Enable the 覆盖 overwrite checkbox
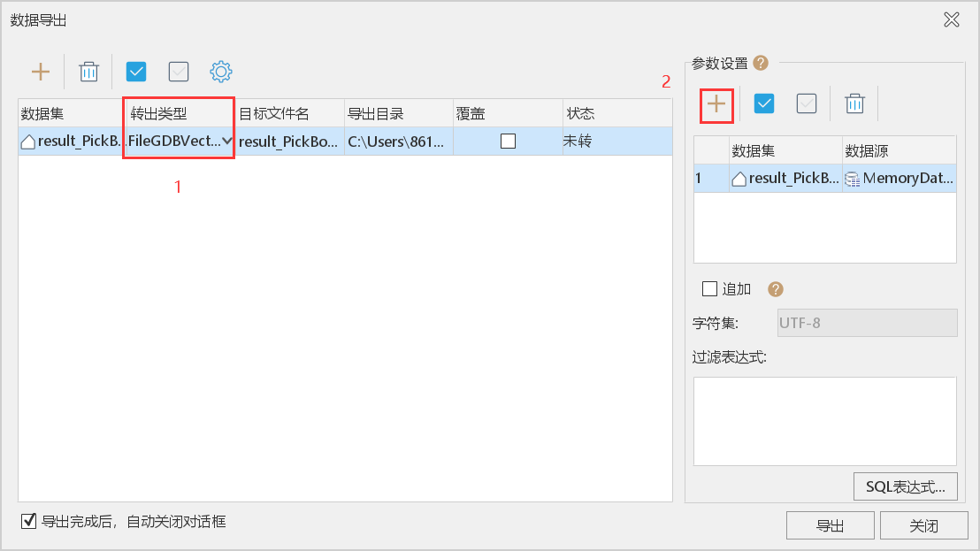Screen dimensions: 980x551 508,142
